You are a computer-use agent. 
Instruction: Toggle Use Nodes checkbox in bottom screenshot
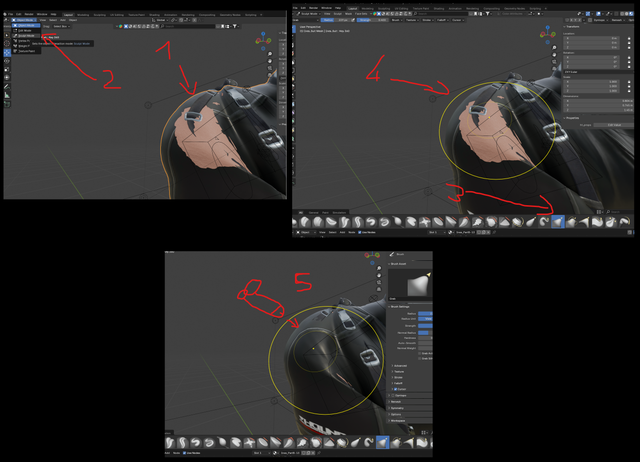pos(184,453)
